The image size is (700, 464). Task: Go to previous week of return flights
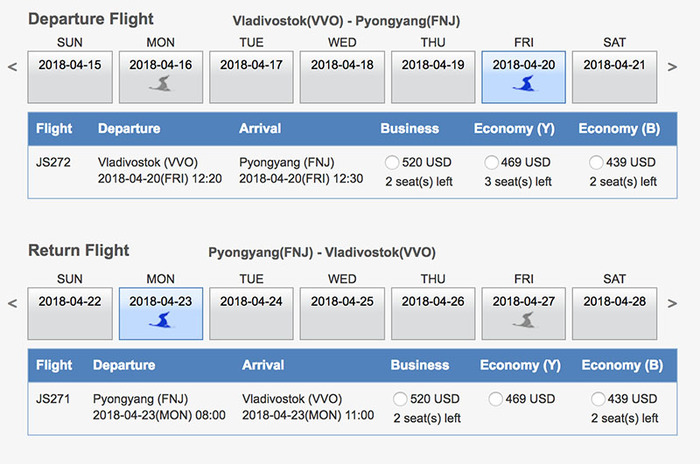coord(12,303)
